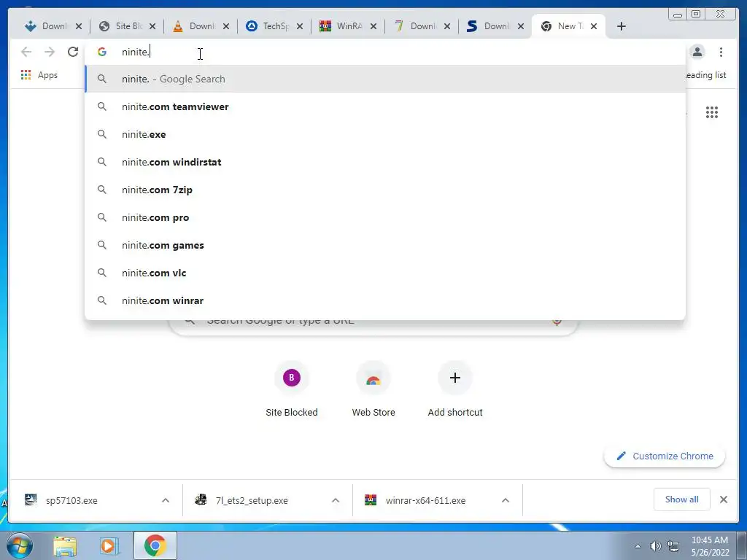Image resolution: width=747 pixels, height=560 pixels.
Task: Select 'ninite. - Google Search' suggestion
Action: pos(385,79)
